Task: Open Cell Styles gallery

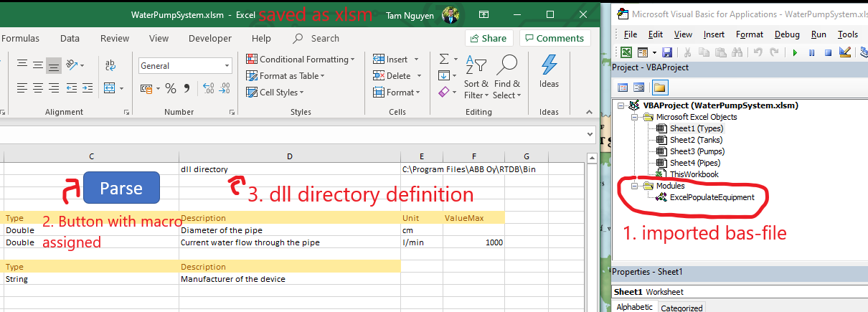Action: tap(275, 93)
